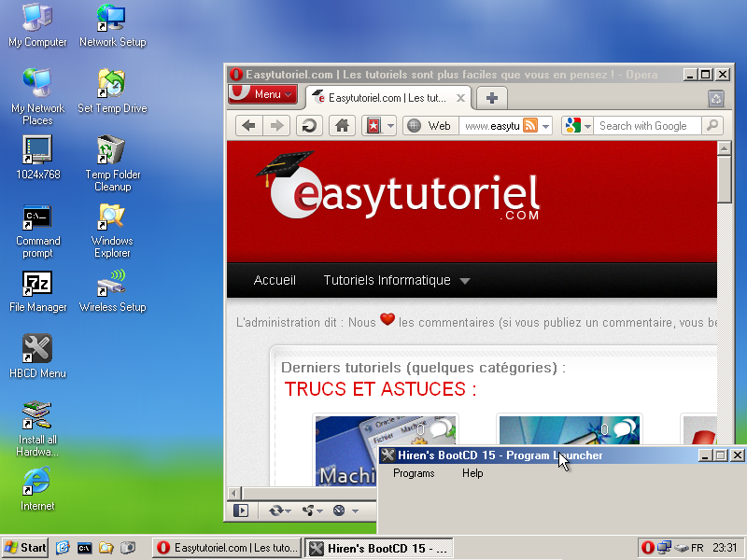Go forward in Opera browser
747x560 pixels.
[x=276, y=126]
